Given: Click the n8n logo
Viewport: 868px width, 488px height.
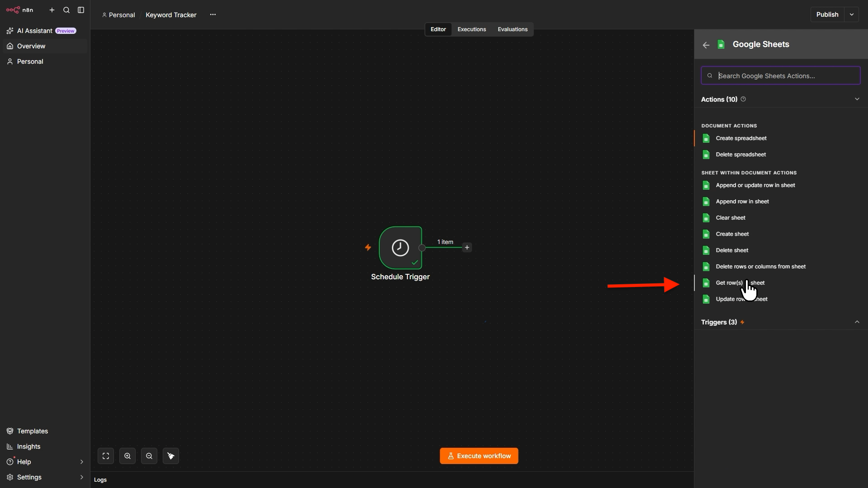Looking at the screenshot, I should click(20, 10).
